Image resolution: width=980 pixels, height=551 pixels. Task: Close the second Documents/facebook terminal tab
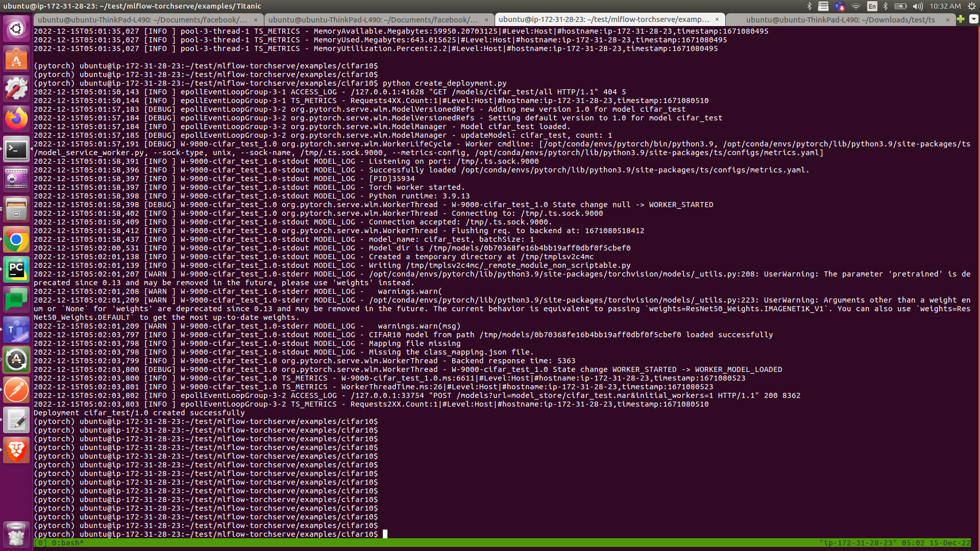(486, 20)
